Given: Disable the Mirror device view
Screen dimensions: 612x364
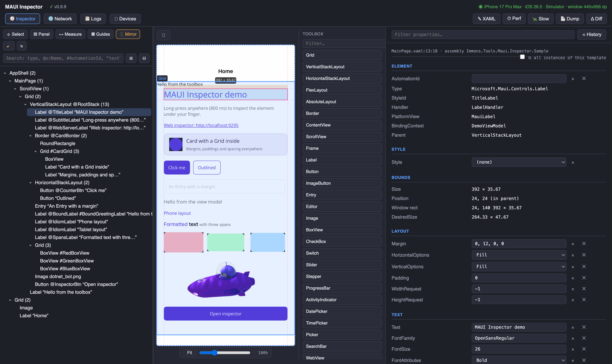Looking at the screenshot, I should pos(128,34).
